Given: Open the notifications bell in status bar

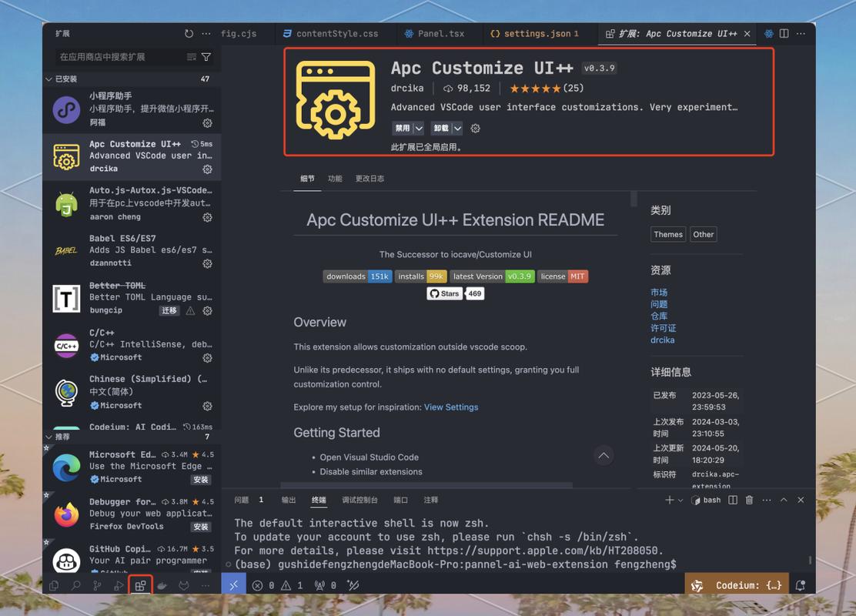Looking at the screenshot, I should tap(801, 585).
